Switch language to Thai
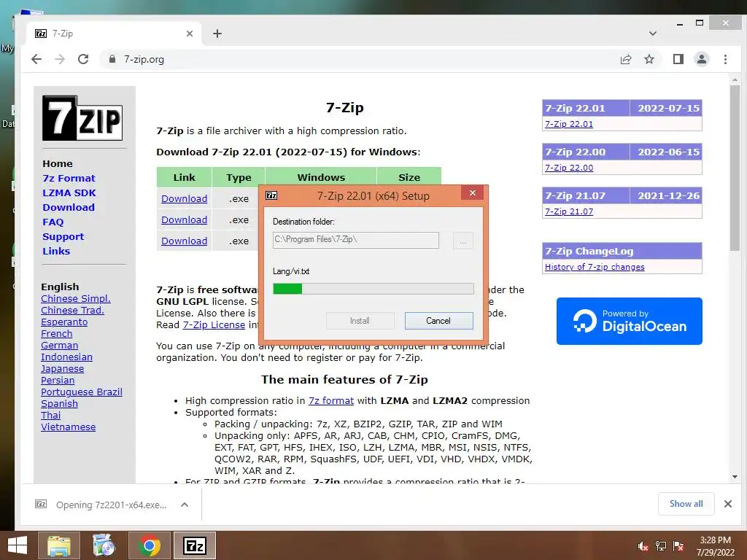 click(x=51, y=415)
